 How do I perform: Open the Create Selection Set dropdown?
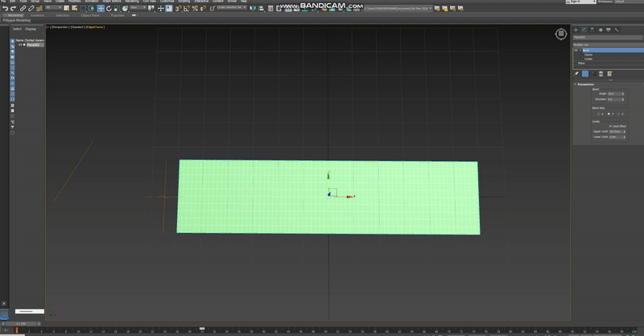[231, 7]
